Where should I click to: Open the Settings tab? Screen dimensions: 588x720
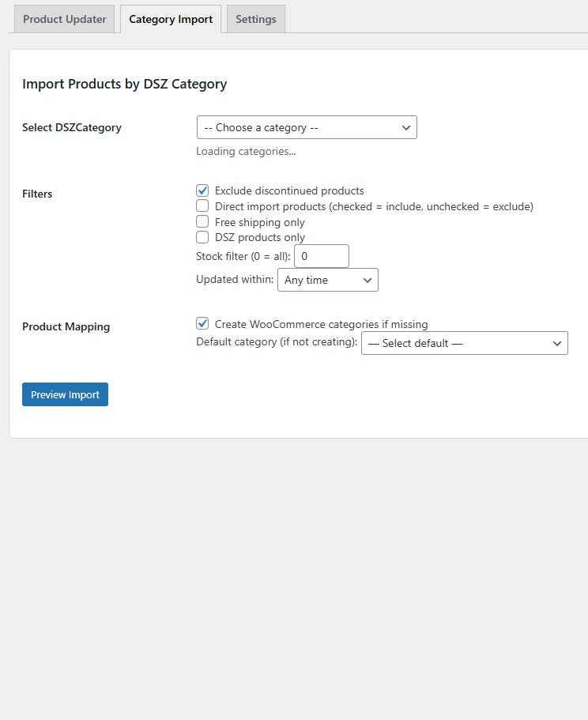coord(255,19)
